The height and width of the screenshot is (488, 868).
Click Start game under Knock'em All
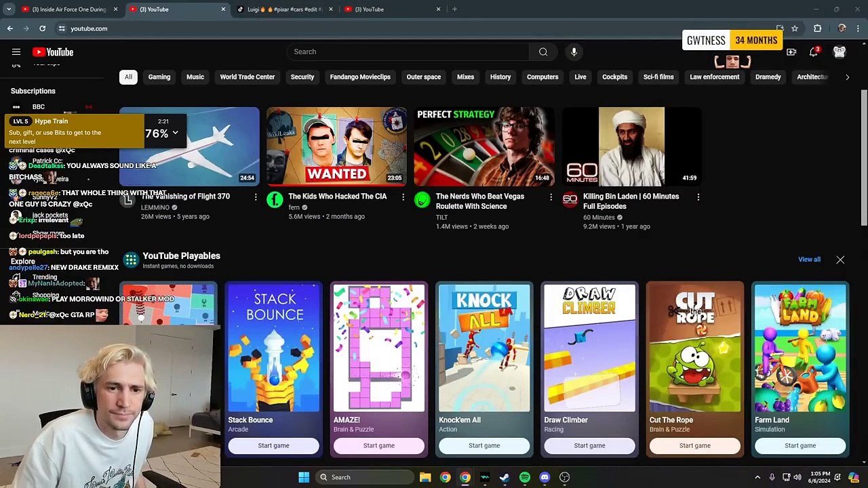click(484, 446)
